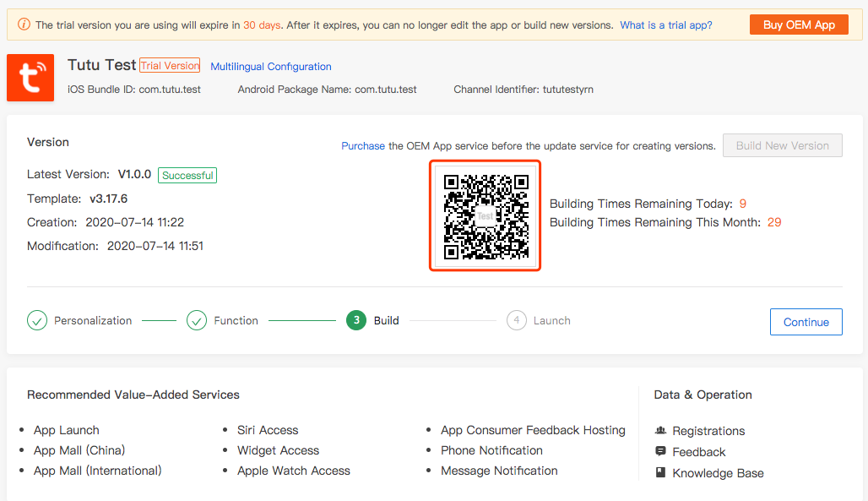Click the Registrations people icon
868x501 pixels.
point(660,431)
